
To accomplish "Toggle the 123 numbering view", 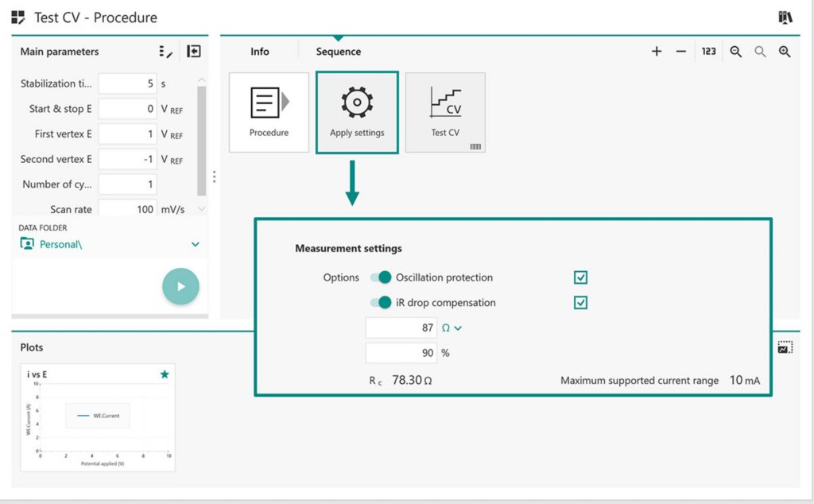I will click(708, 52).
